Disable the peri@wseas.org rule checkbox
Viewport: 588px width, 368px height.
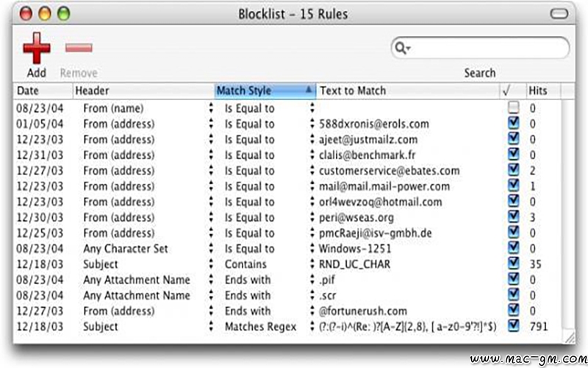click(x=513, y=216)
